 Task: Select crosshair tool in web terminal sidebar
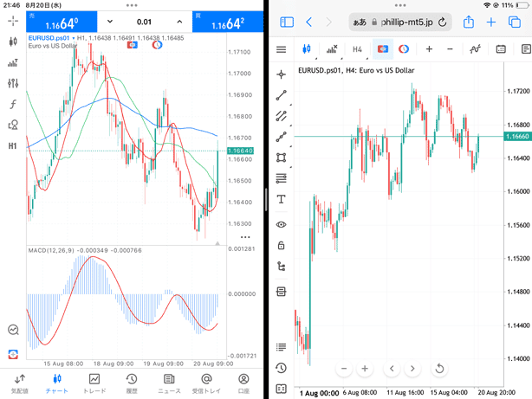pyautogui.click(x=282, y=74)
